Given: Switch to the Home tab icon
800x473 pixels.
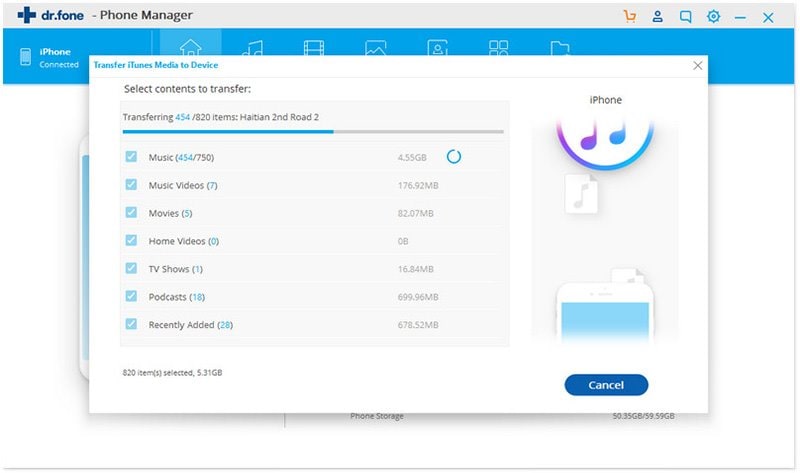Looking at the screenshot, I should coord(190,47).
